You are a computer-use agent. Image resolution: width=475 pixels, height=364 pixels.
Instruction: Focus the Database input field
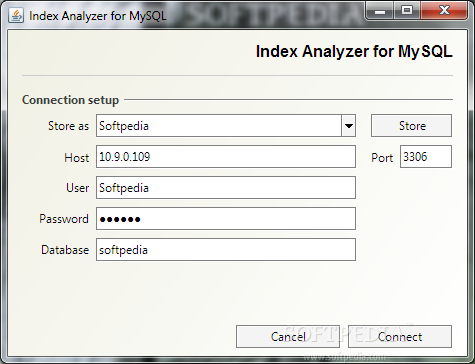(226, 250)
